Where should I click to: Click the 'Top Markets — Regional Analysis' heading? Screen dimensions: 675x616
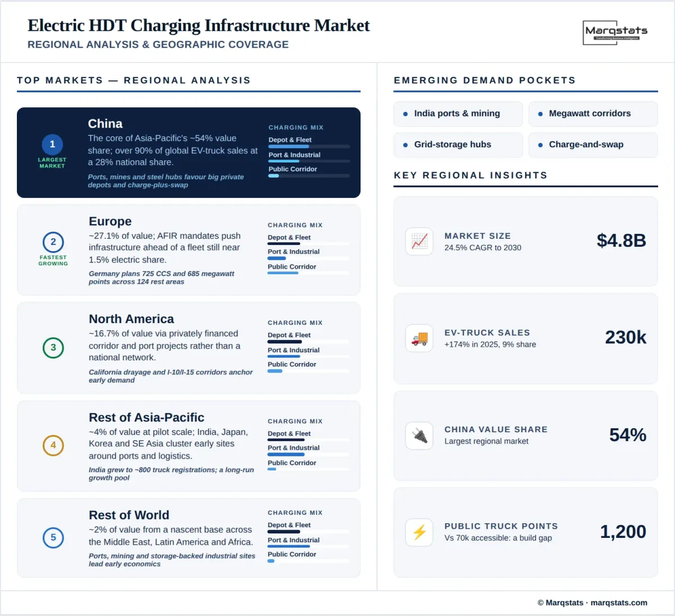pos(134,80)
